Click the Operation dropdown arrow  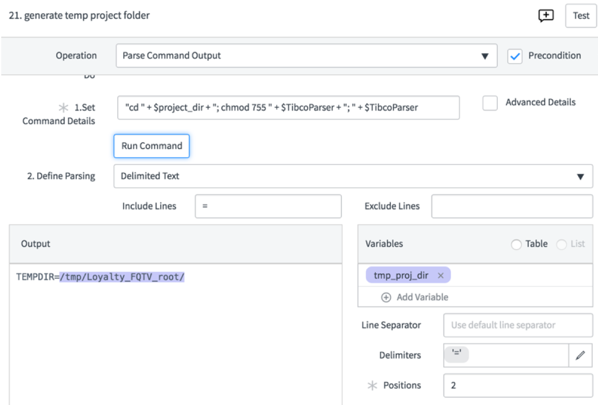tap(485, 56)
